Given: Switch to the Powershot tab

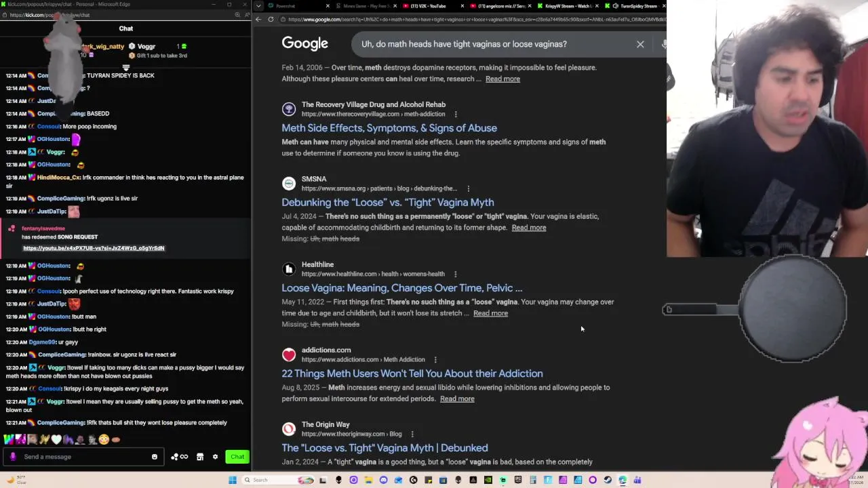Looking at the screenshot, I should click(x=298, y=6).
